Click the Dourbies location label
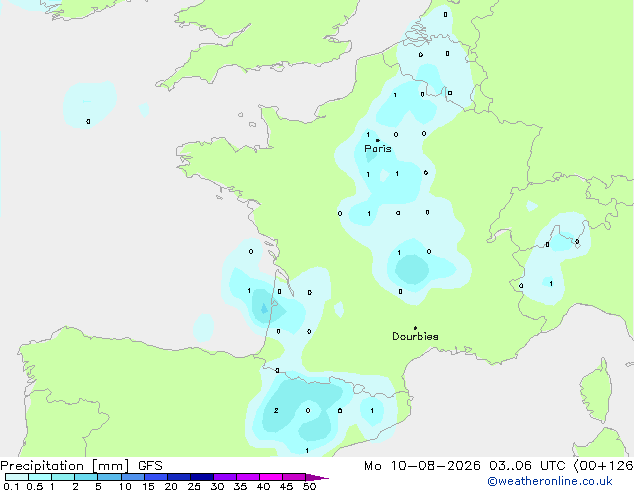The width and height of the screenshot is (634, 490). point(415,336)
